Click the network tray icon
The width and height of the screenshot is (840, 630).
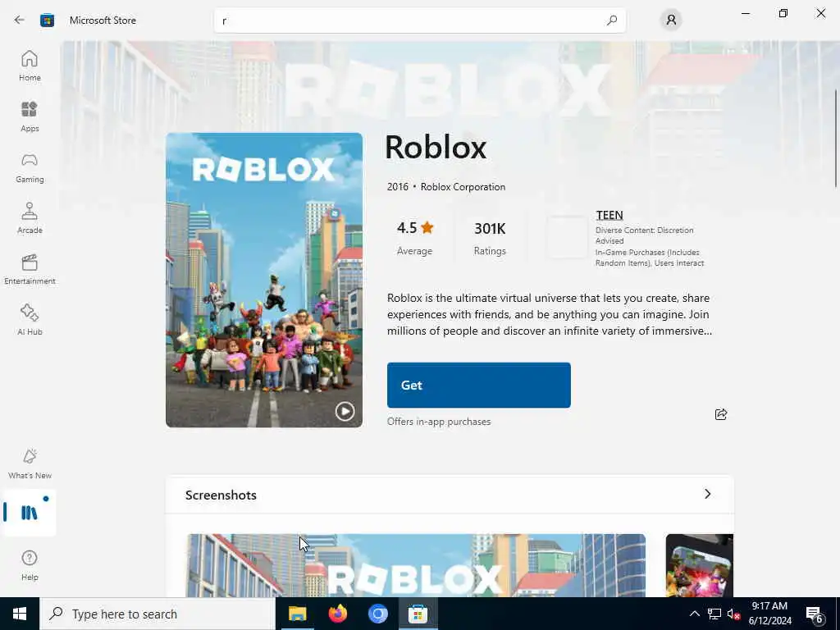click(714, 614)
